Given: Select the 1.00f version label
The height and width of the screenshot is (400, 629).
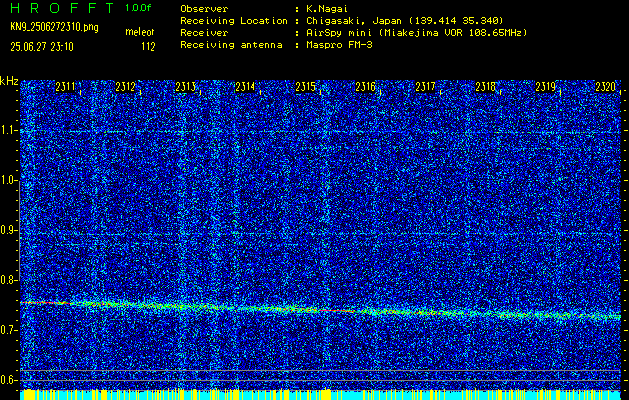Looking at the screenshot, I should coord(138,8).
